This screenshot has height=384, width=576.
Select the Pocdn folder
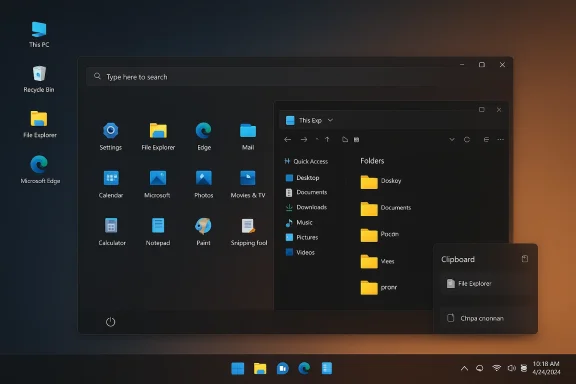point(380,235)
